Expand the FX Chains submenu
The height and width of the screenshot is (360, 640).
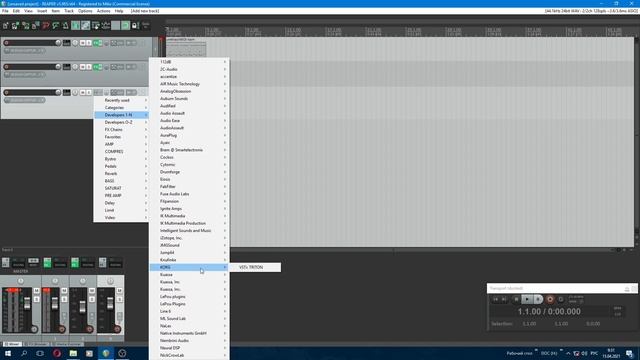coord(121,129)
